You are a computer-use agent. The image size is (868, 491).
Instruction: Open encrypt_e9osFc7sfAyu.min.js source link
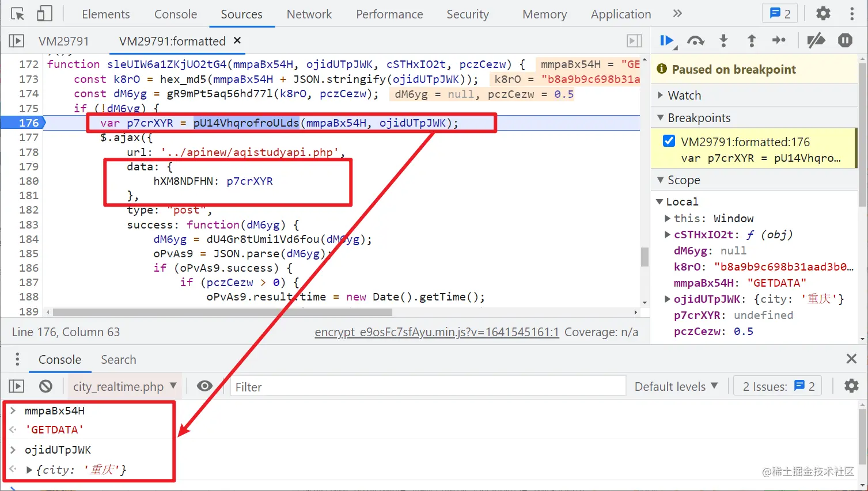pyautogui.click(x=437, y=332)
